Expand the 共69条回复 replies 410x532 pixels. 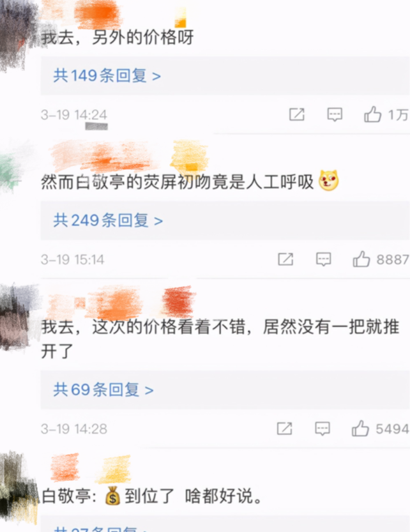pyautogui.click(x=103, y=390)
